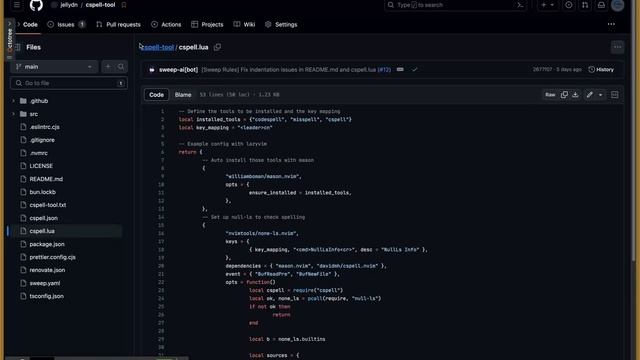Search files with the magnifier icon

(x=121, y=67)
